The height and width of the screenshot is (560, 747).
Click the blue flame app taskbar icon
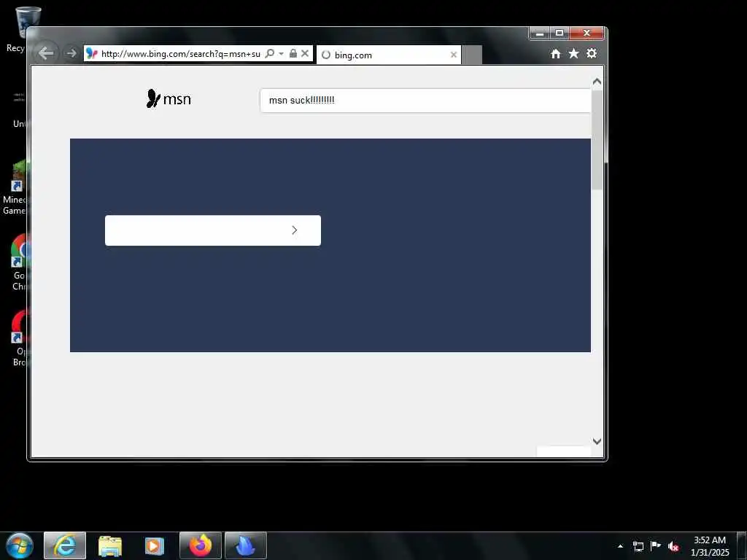point(246,545)
